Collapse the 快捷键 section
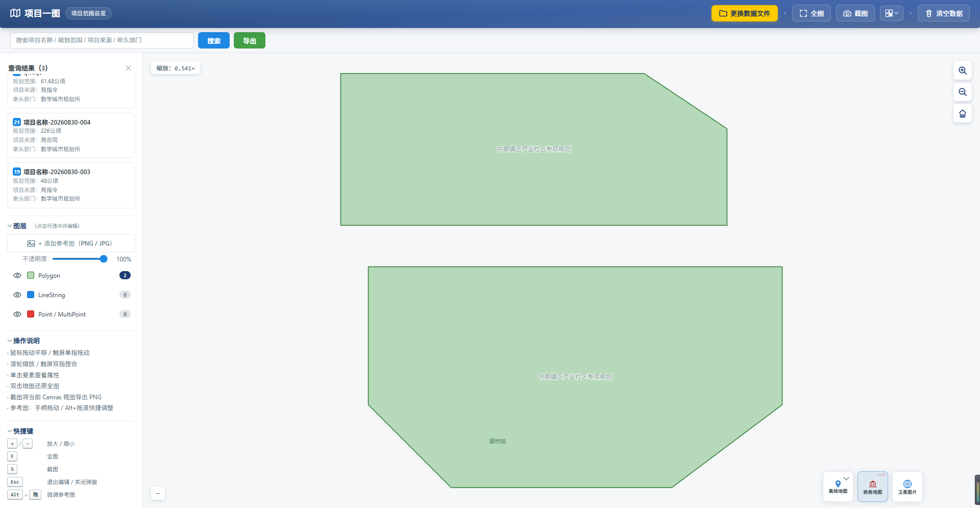The width and height of the screenshot is (980, 508). coord(10,431)
